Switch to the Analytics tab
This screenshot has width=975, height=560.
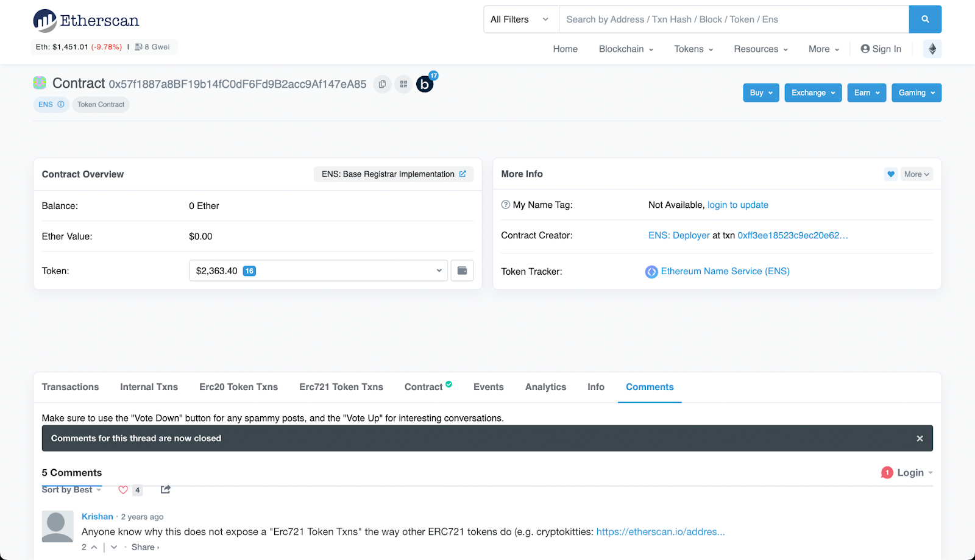click(x=545, y=387)
